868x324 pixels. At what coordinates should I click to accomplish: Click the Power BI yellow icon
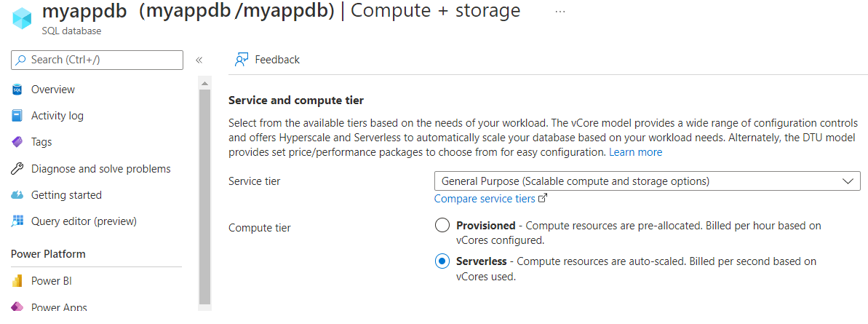[x=17, y=281]
